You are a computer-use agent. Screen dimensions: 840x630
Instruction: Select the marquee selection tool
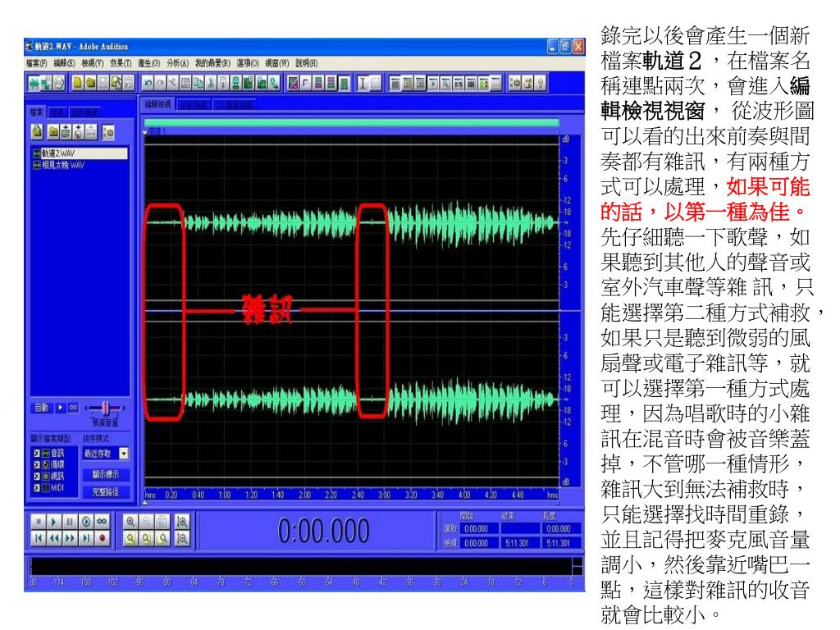click(376, 83)
